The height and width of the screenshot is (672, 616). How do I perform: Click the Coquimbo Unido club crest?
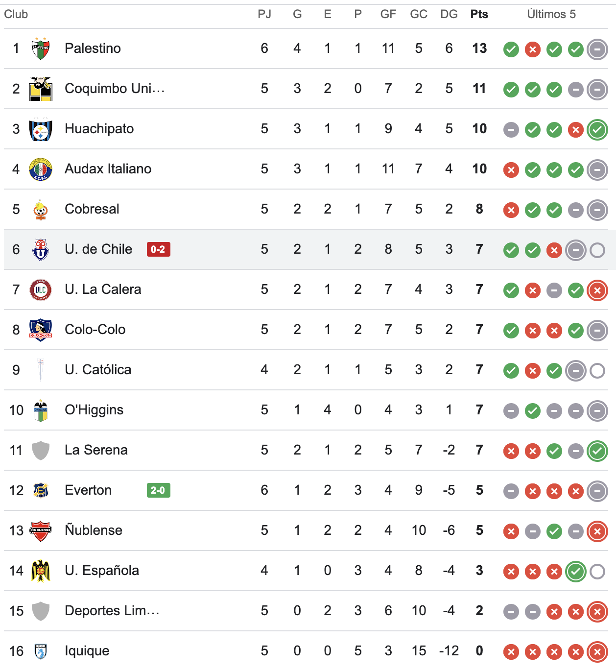click(41, 89)
